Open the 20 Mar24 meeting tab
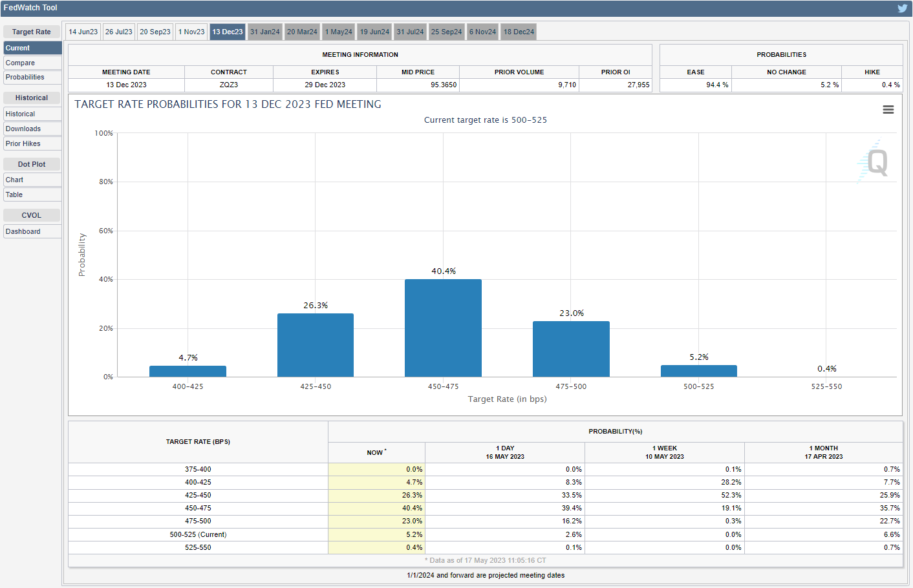Image resolution: width=913 pixels, height=588 pixels. click(x=302, y=32)
